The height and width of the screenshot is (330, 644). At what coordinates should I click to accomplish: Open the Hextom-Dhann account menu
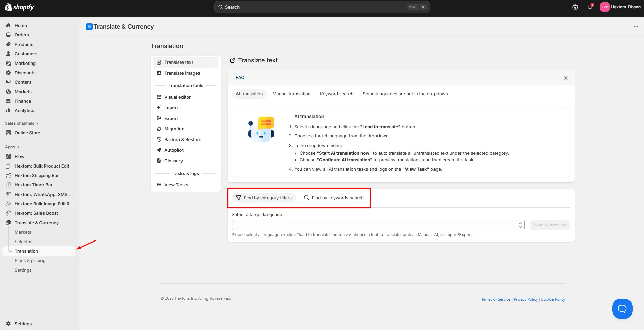point(620,7)
